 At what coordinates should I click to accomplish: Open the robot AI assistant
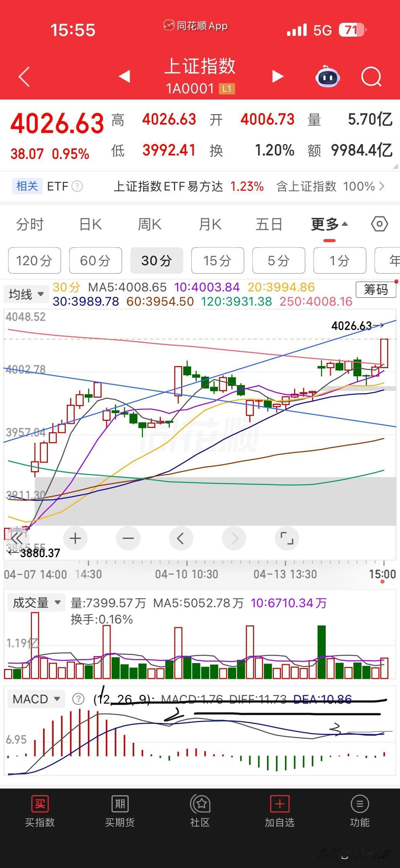pos(327,76)
